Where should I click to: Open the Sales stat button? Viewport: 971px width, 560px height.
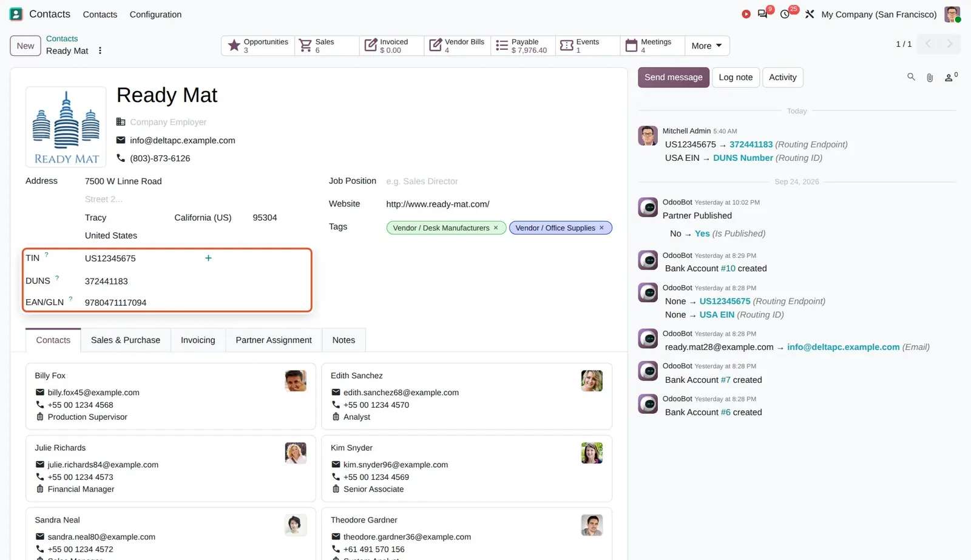click(327, 46)
